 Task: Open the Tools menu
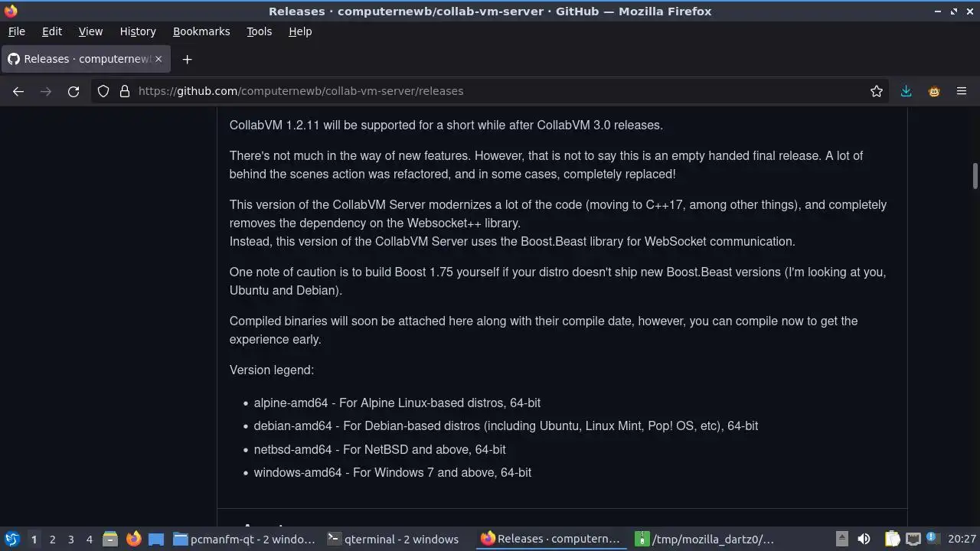(x=259, y=31)
